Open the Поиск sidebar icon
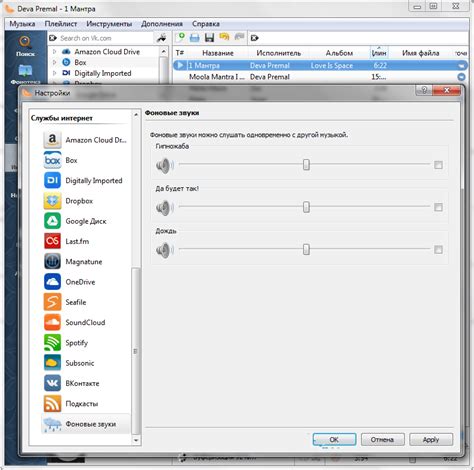The image size is (474, 470). (x=25, y=46)
